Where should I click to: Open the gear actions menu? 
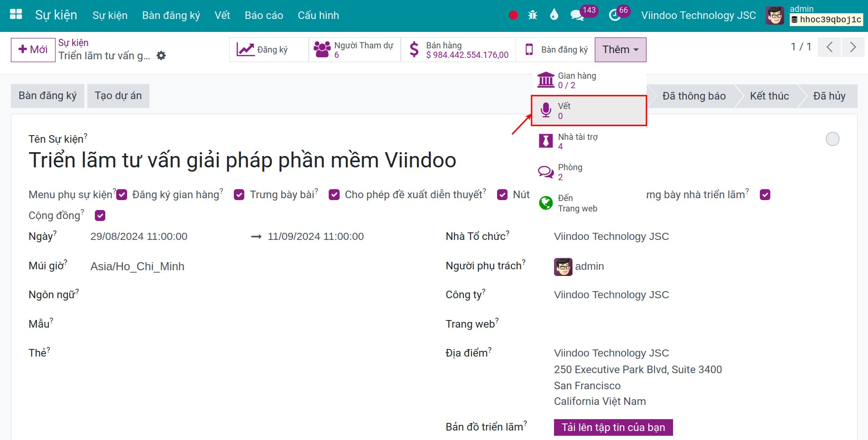tap(161, 55)
